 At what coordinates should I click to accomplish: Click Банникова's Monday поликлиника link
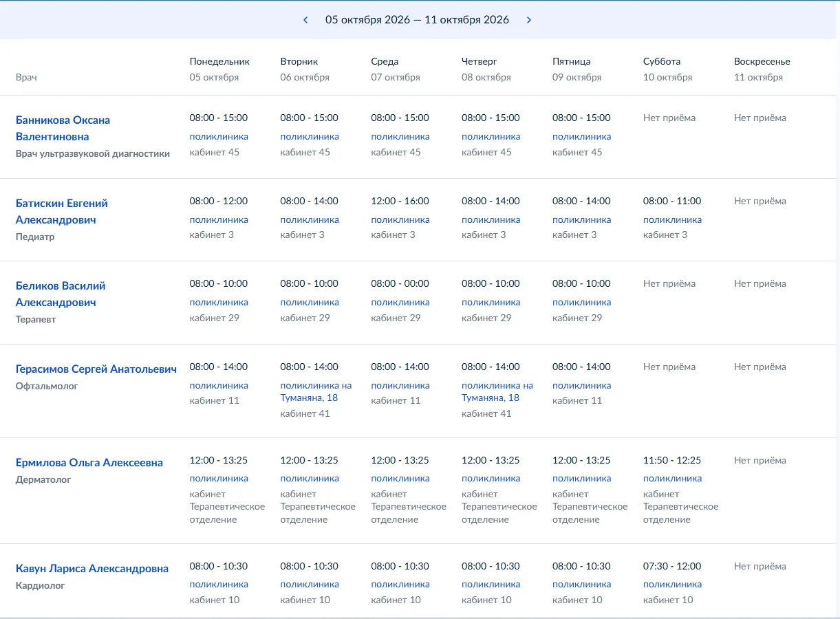[x=219, y=136]
